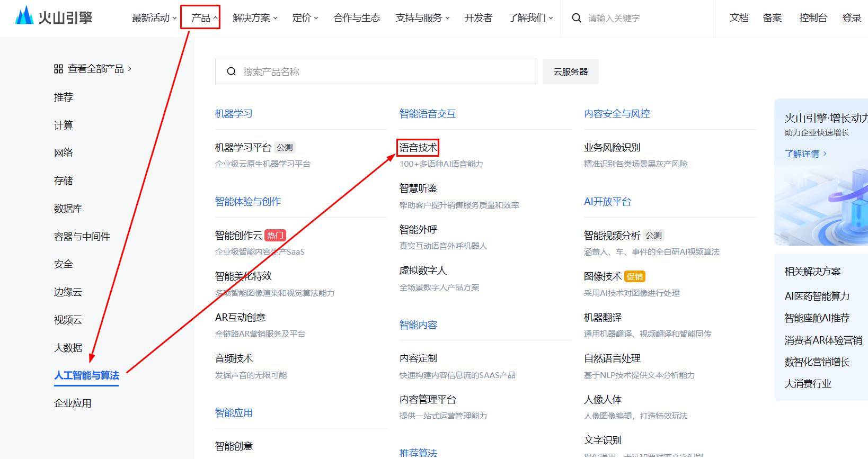Click the 搜索产品名称 search box

tap(376, 71)
